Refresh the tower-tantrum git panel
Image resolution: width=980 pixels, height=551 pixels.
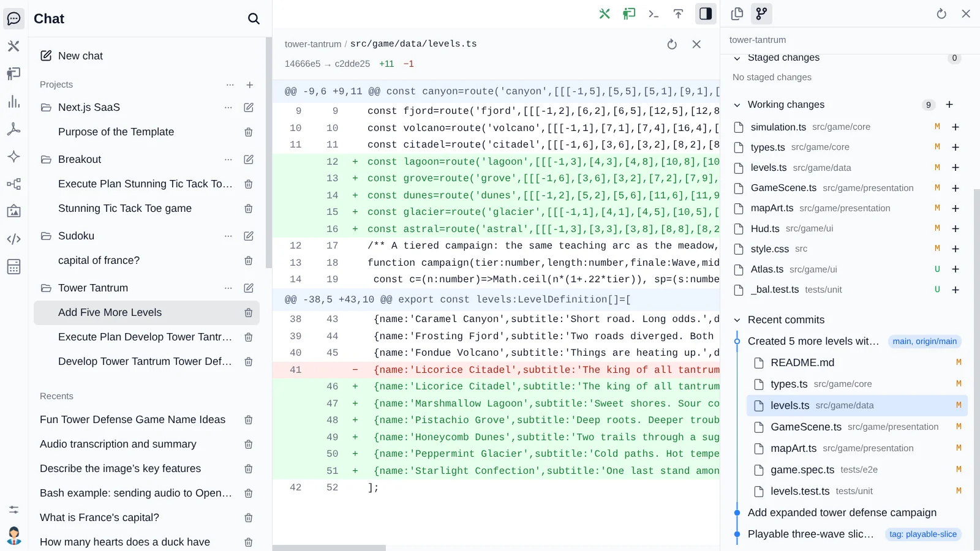pyautogui.click(x=941, y=13)
